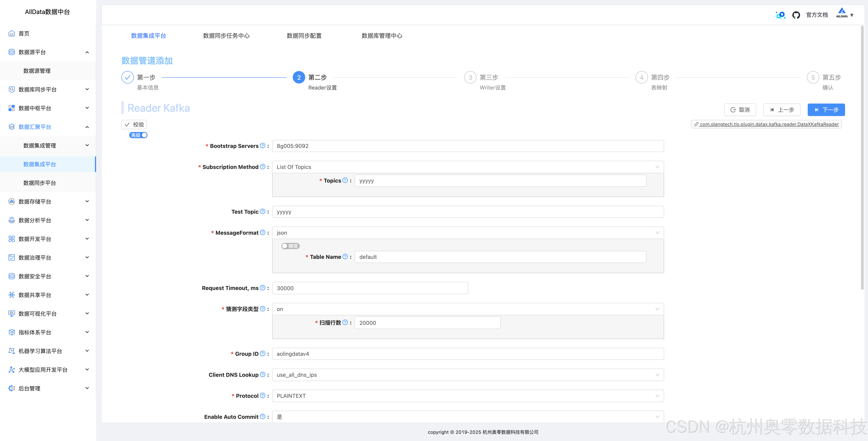Click the Test Topic input field
Viewport: 868px width, 441px height.
tap(468, 212)
